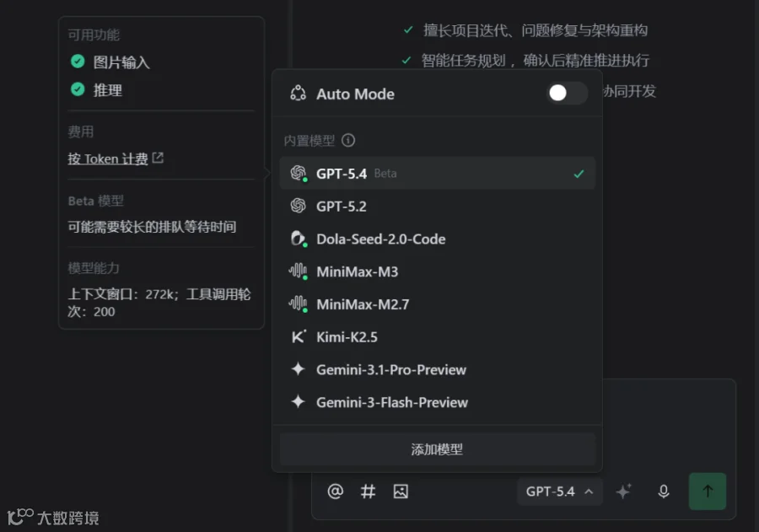
Task: Click the 推理 feature text
Action: tap(107, 90)
